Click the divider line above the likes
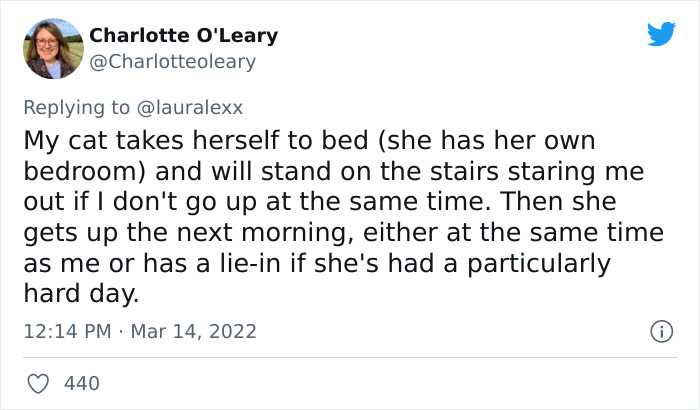 [x=350, y=356]
